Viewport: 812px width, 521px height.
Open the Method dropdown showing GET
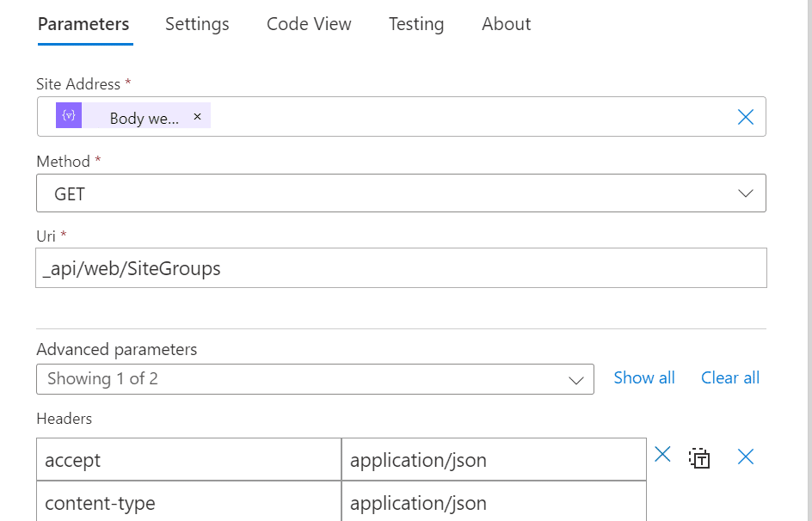point(402,193)
